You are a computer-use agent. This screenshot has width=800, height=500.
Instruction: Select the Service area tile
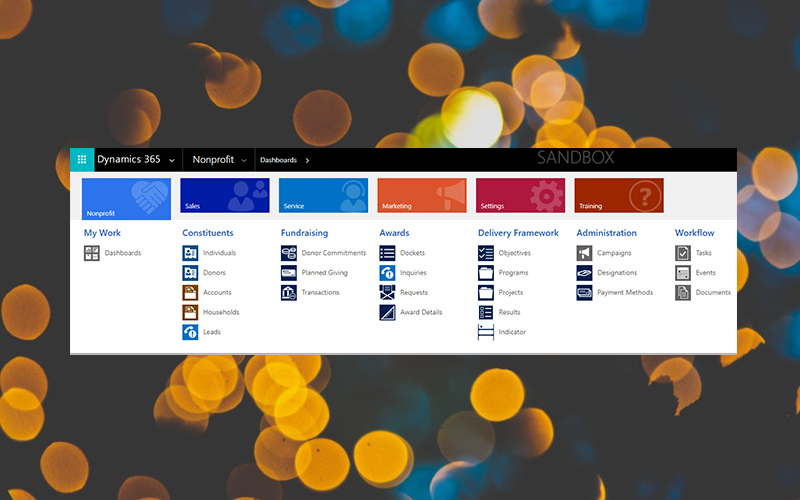(x=323, y=195)
